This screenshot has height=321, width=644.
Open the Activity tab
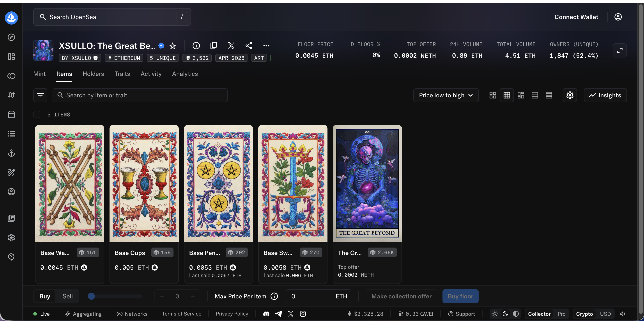151,74
